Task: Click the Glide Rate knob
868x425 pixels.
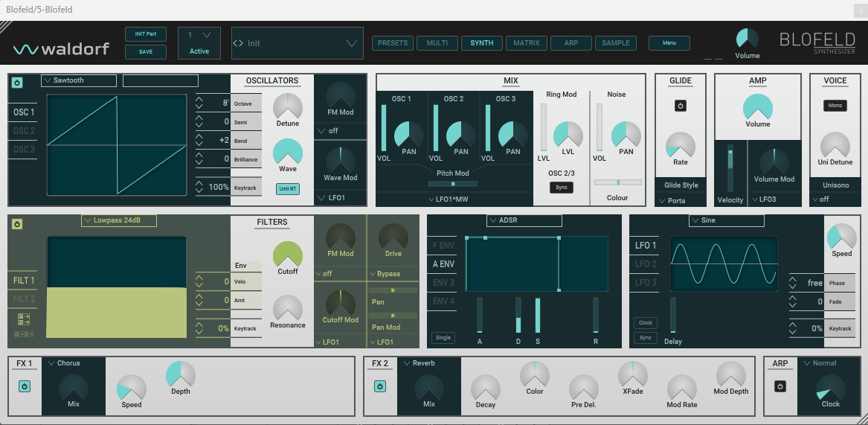Action: pos(681,146)
